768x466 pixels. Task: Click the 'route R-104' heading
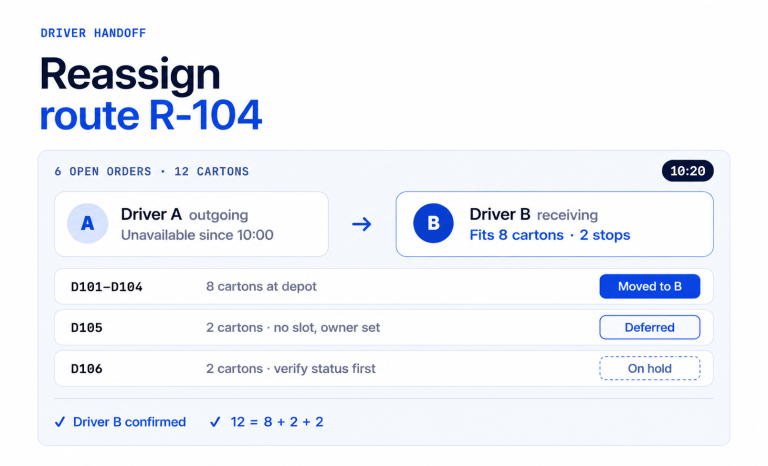150,115
